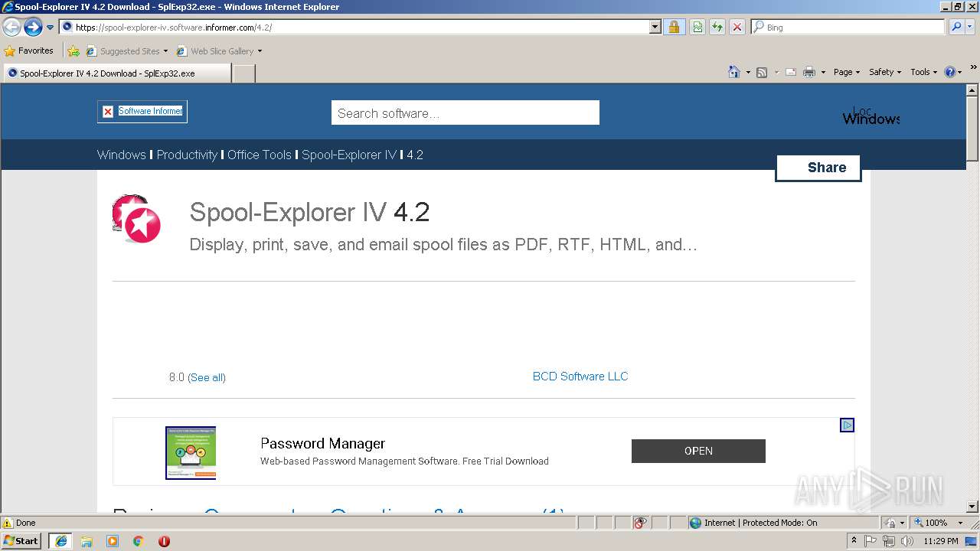980x551 pixels.
Task: Click the address bar URL field
Action: click(354, 27)
